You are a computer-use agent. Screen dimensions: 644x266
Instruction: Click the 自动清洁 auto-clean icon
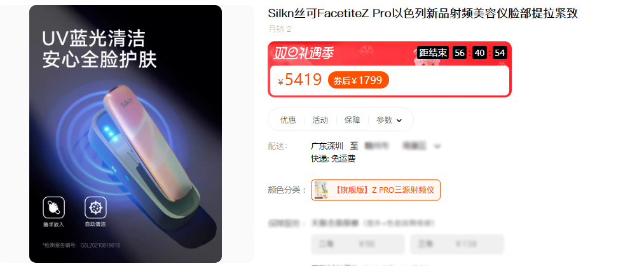[95, 207]
